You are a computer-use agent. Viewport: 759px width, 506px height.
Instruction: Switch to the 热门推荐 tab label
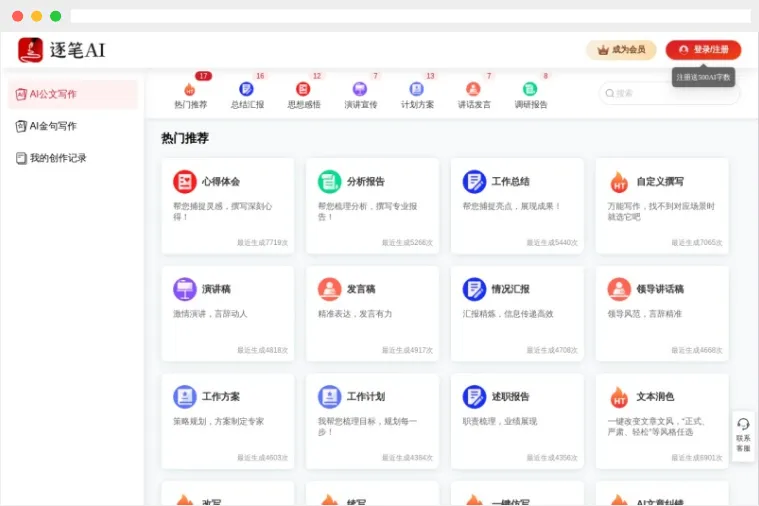[x=190, y=105]
